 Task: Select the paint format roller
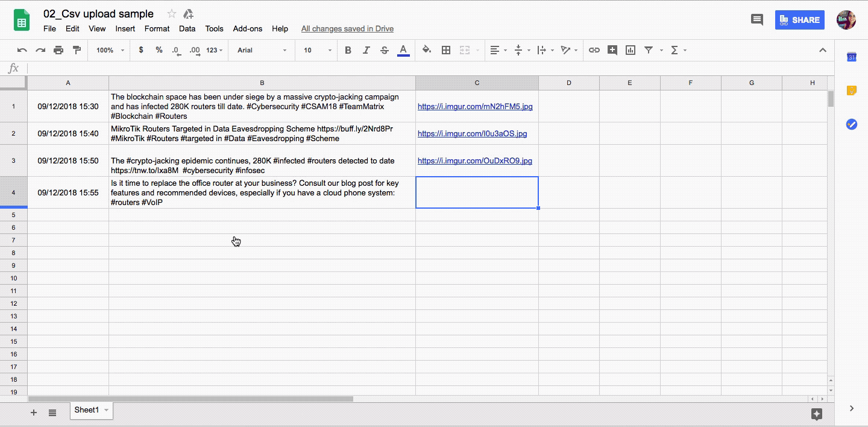[x=77, y=50]
